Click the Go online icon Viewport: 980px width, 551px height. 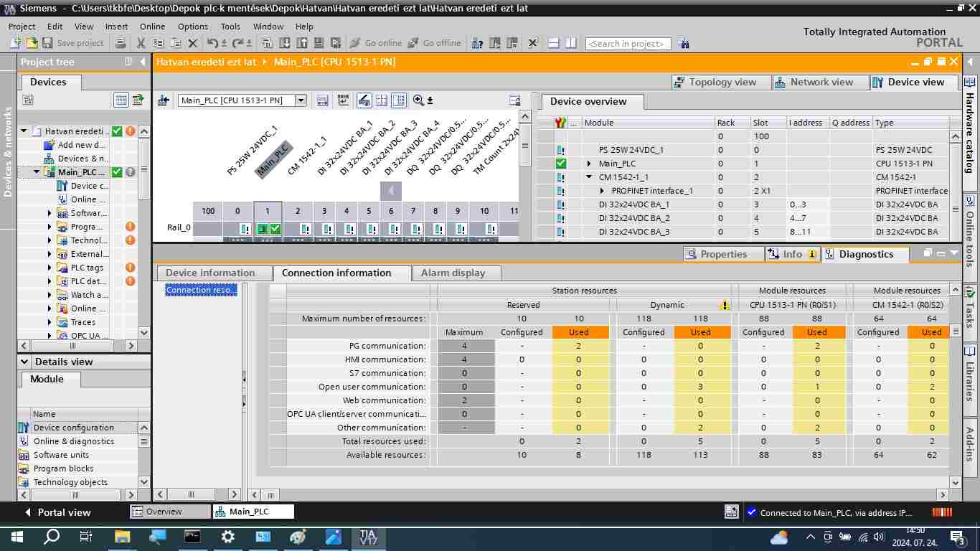pos(354,43)
